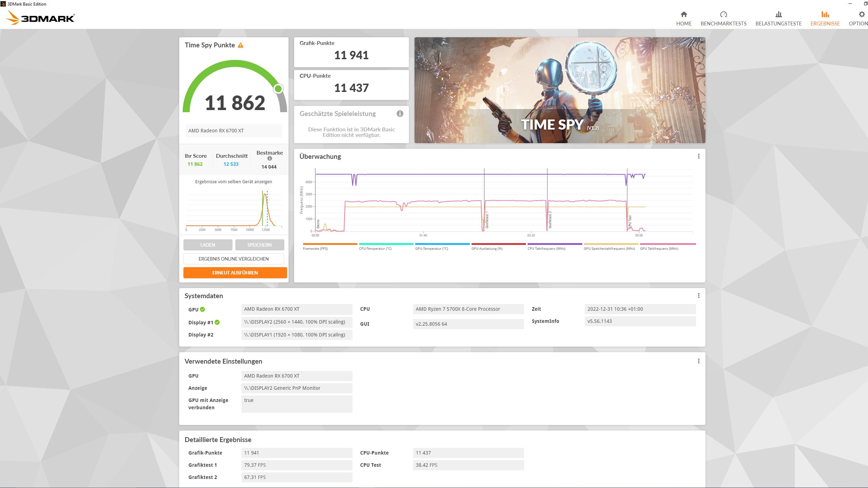
Task: Toggle CPU-Temperatur legend entry
Action: (375, 248)
